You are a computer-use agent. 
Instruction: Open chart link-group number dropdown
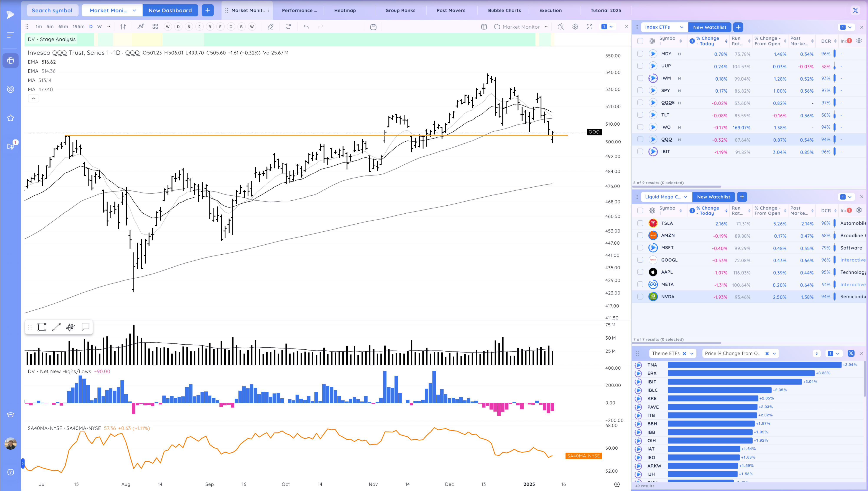tap(608, 27)
